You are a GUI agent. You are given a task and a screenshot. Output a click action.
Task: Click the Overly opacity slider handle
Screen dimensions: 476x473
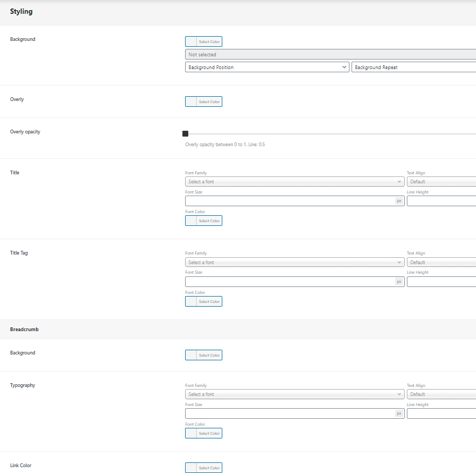point(185,134)
